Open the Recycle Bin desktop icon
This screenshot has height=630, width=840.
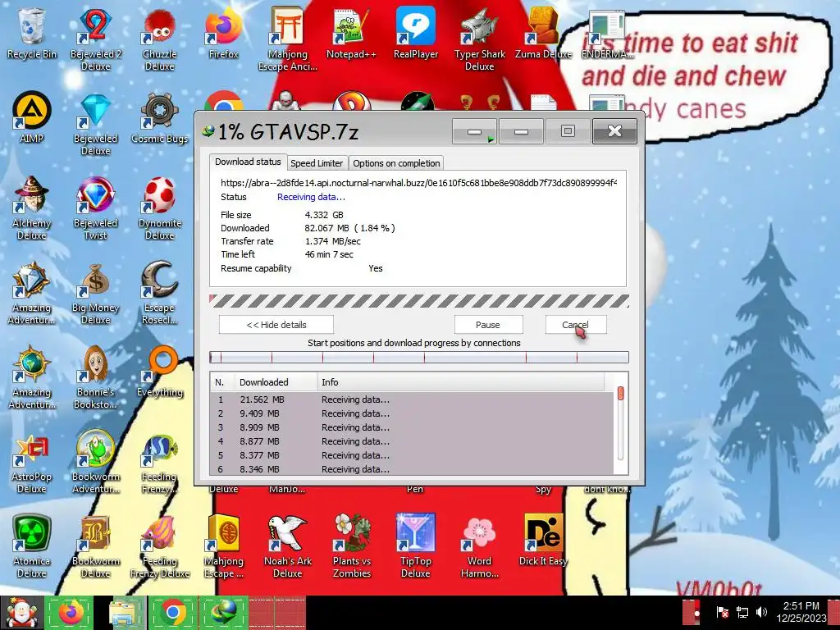[x=32, y=33]
